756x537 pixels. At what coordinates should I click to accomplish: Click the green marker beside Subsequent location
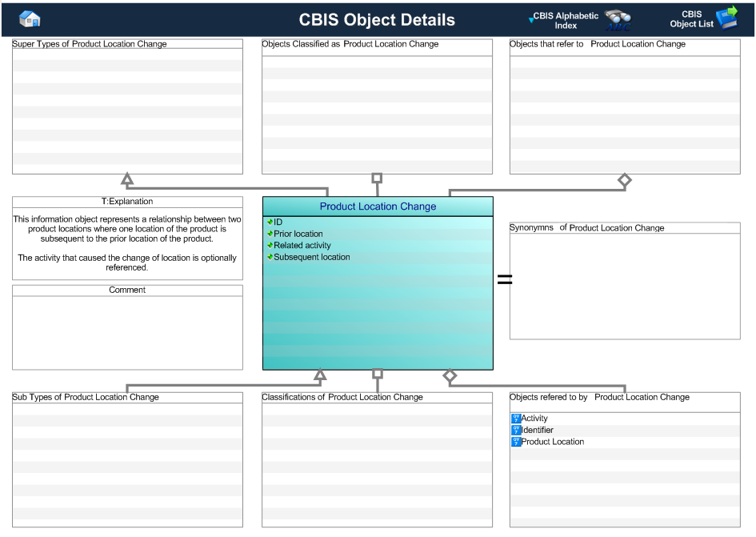click(270, 257)
